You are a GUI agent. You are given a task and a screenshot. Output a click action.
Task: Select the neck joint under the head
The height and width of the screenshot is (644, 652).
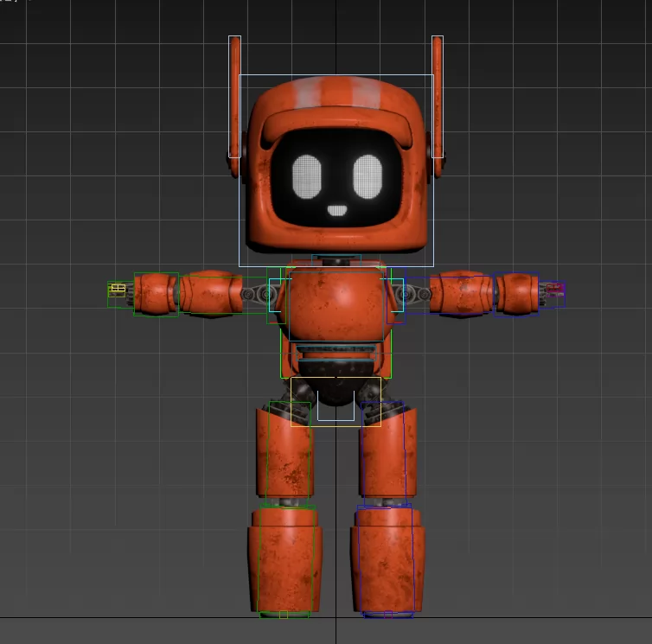tap(336, 261)
